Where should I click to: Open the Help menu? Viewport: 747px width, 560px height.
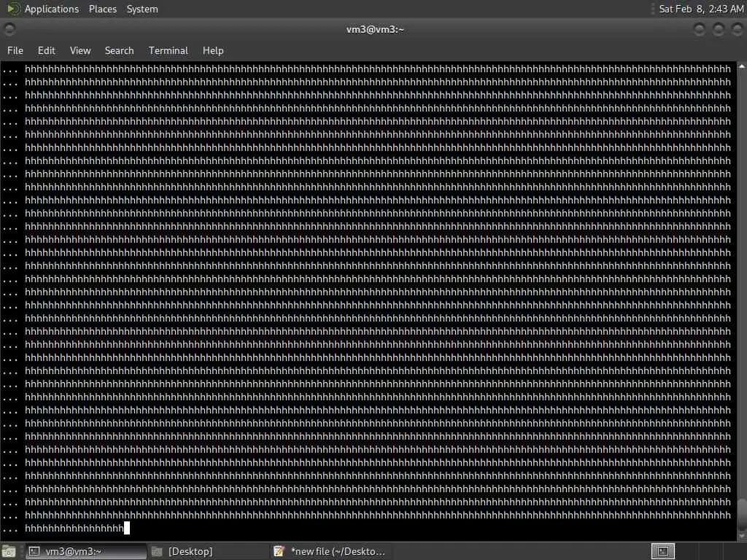(213, 50)
